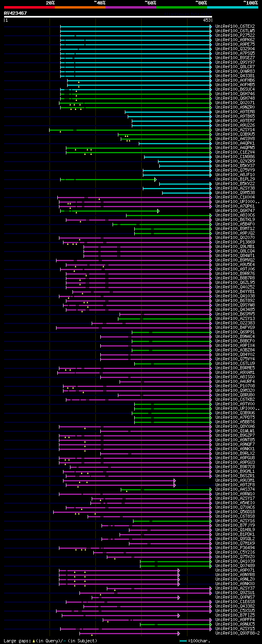Select the label UniRef100_Q02070
262x644 pixels.
point(235,237)
